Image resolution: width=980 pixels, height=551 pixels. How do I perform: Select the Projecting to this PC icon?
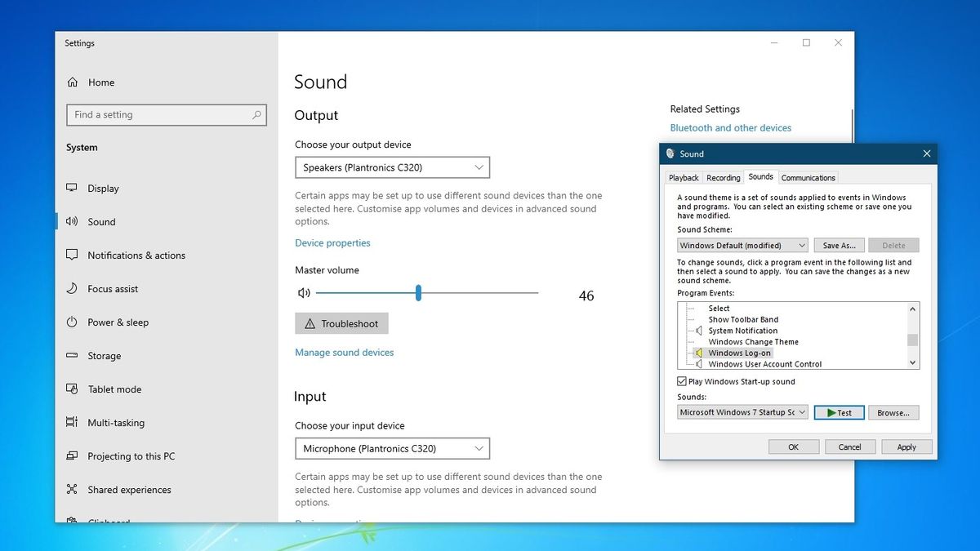[73, 455]
